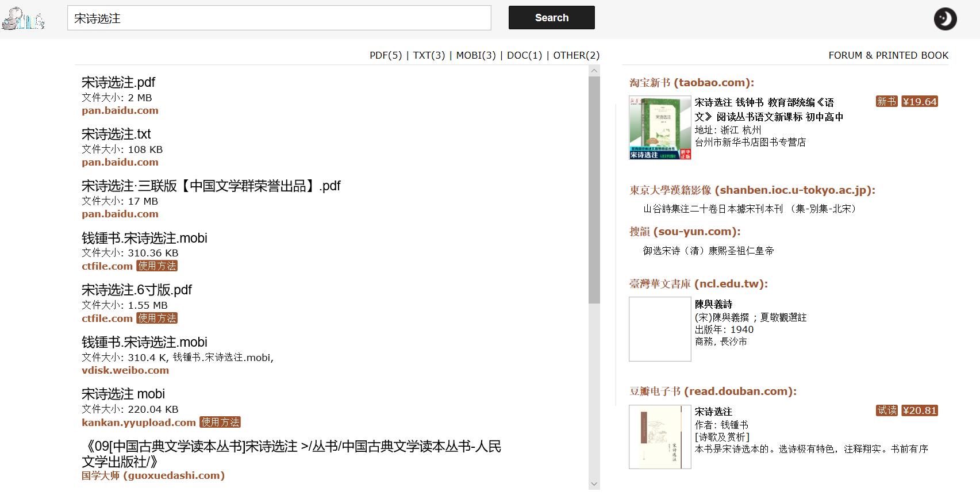Open 御选宋诗（清）康熙圣祖仁皇帝 entry
This screenshot has height=499, width=980.
point(708,251)
